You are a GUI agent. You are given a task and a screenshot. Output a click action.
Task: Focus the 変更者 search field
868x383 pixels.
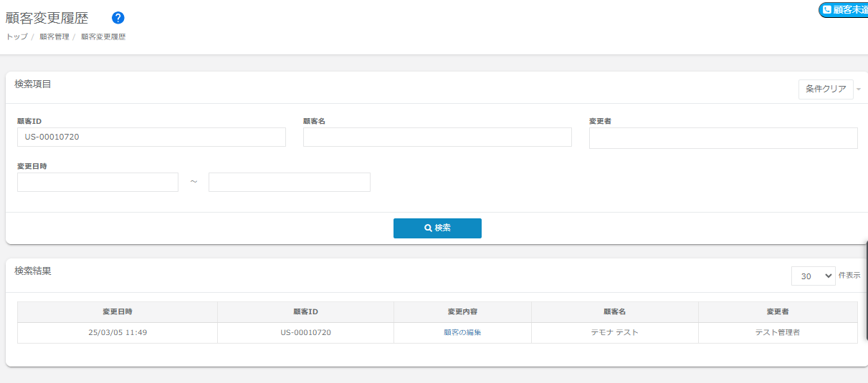pyautogui.click(x=723, y=138)
